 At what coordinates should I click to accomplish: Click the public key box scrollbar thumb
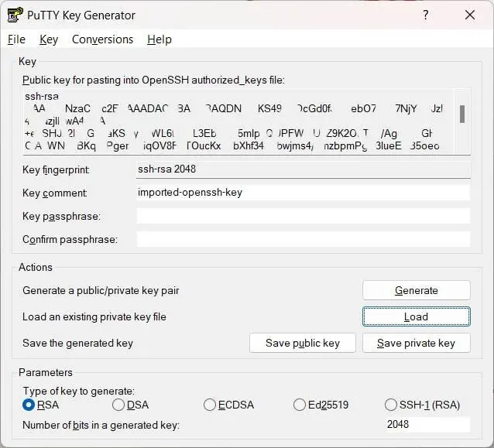pos(462,114)
